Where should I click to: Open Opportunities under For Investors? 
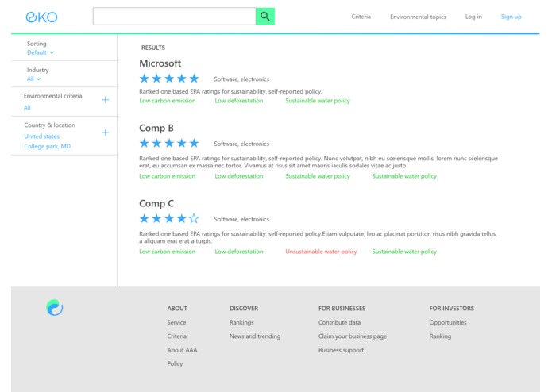[448, 322]
